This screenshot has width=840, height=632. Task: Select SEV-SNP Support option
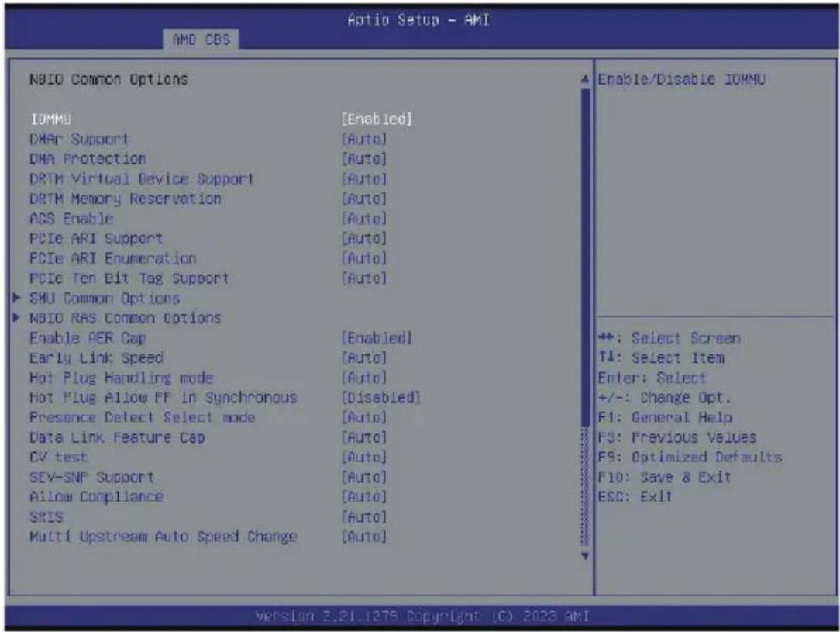pyautogui.click(x=91, y=477)
